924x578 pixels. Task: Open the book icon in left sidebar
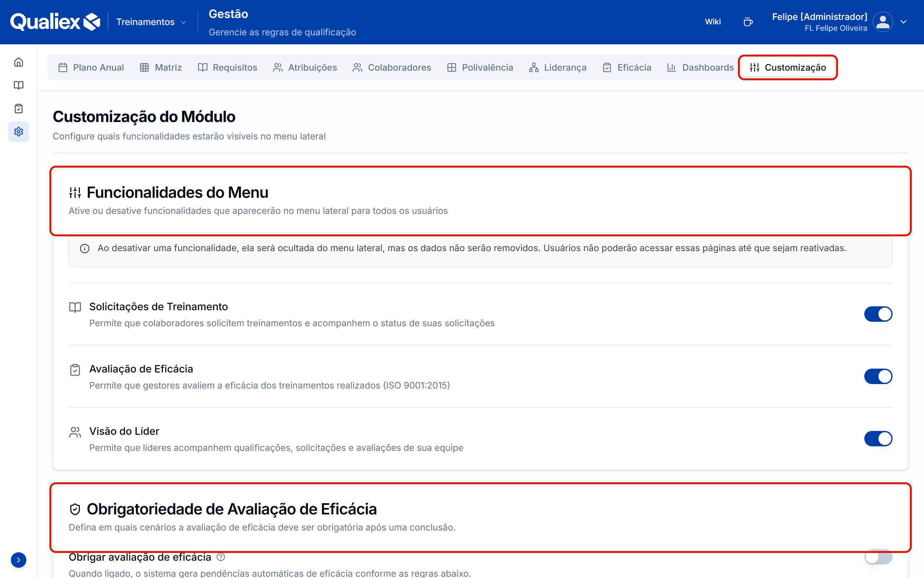[18, 85]
